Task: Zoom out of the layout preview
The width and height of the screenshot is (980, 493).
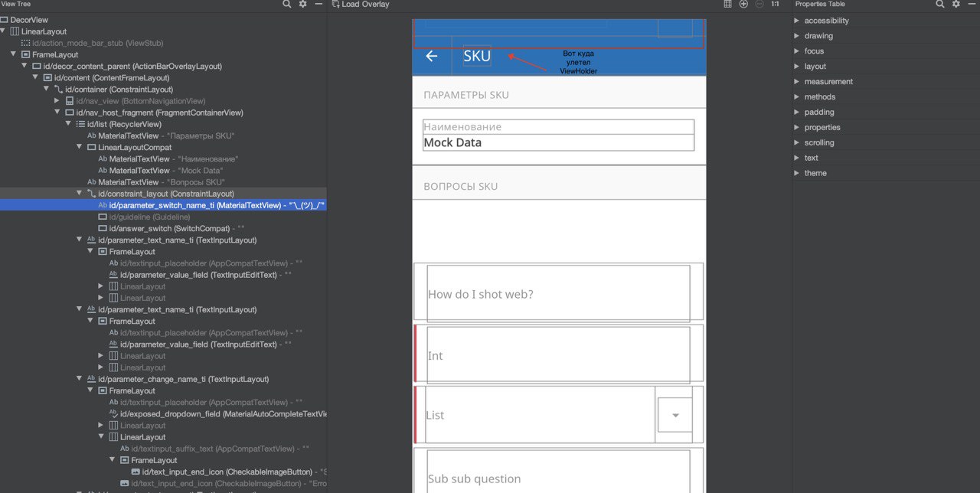Action: [759, 4]
